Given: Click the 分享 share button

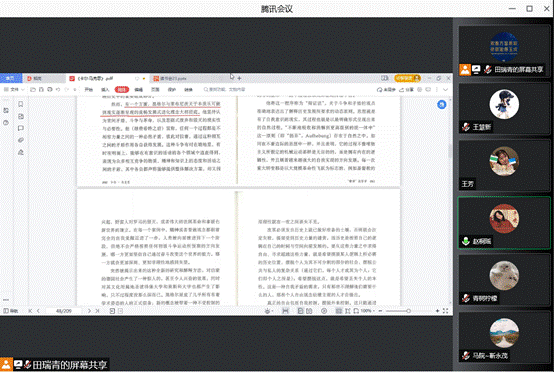Looking at the screenshot, I should 406,90.
